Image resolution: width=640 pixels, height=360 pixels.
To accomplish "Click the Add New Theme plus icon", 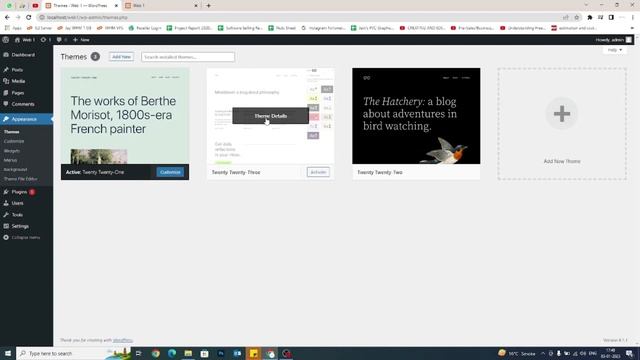I will [562, 114].
